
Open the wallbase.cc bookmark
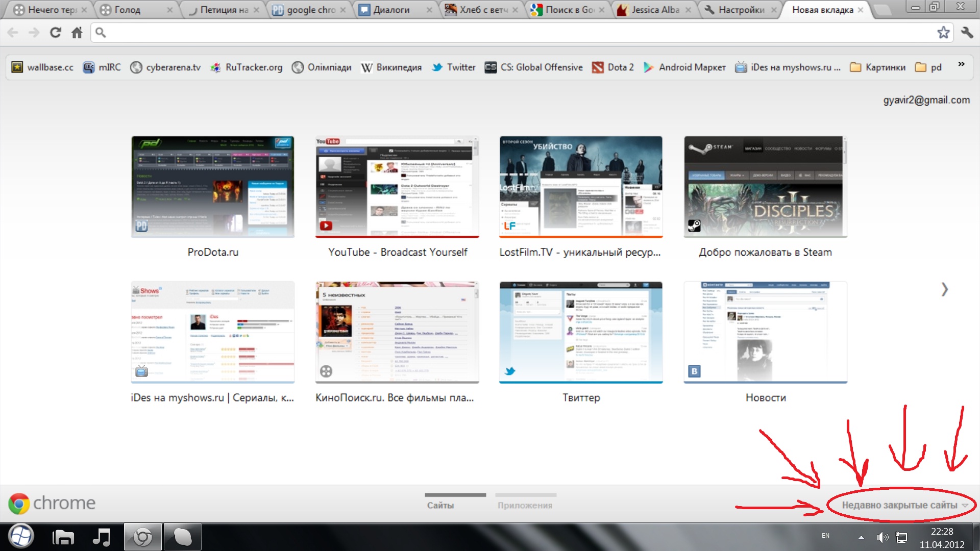pyautogui.click(x=43, y=67)
